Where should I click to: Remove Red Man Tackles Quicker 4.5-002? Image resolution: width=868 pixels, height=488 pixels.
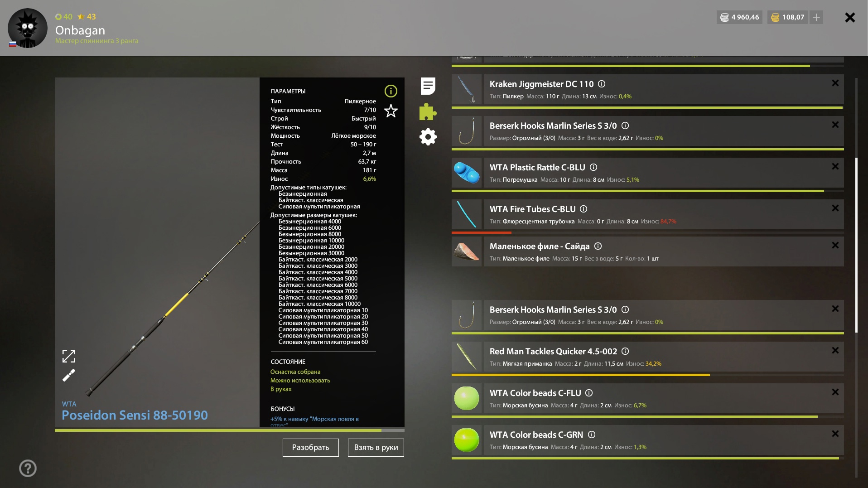(x=835, y=350)
